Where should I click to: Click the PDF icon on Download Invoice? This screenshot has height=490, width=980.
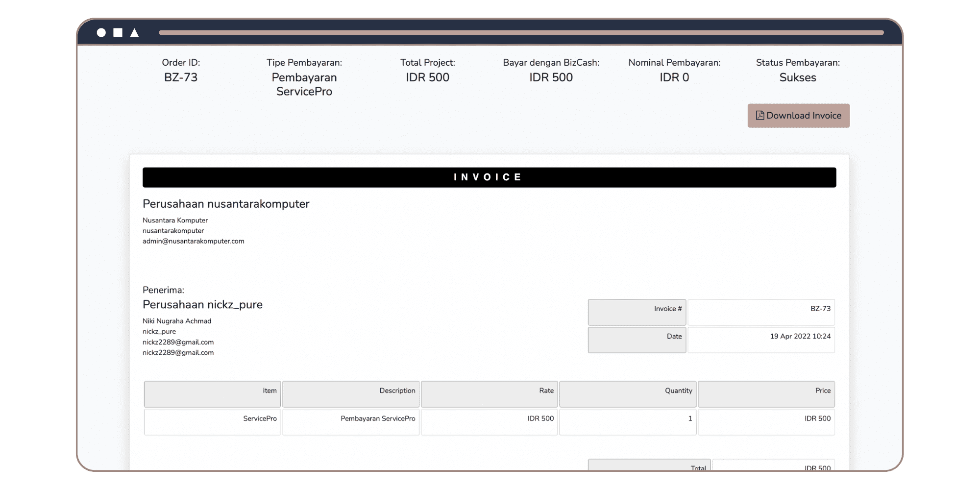(x=759, y=116)
